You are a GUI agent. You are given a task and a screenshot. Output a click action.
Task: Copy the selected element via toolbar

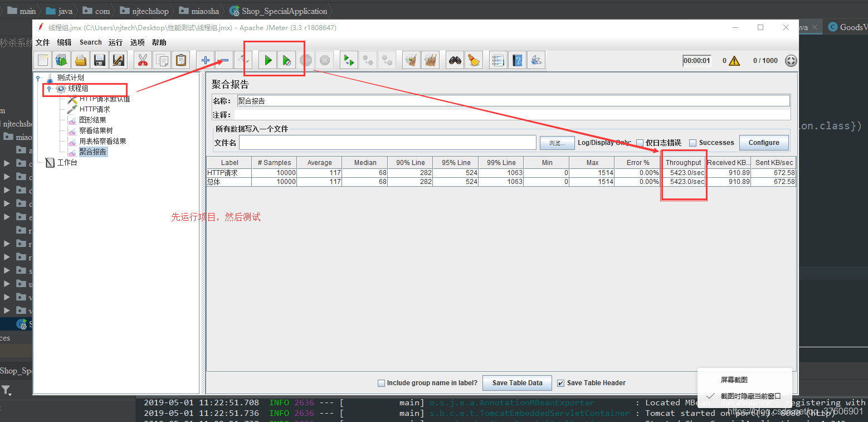click(162, 60)
